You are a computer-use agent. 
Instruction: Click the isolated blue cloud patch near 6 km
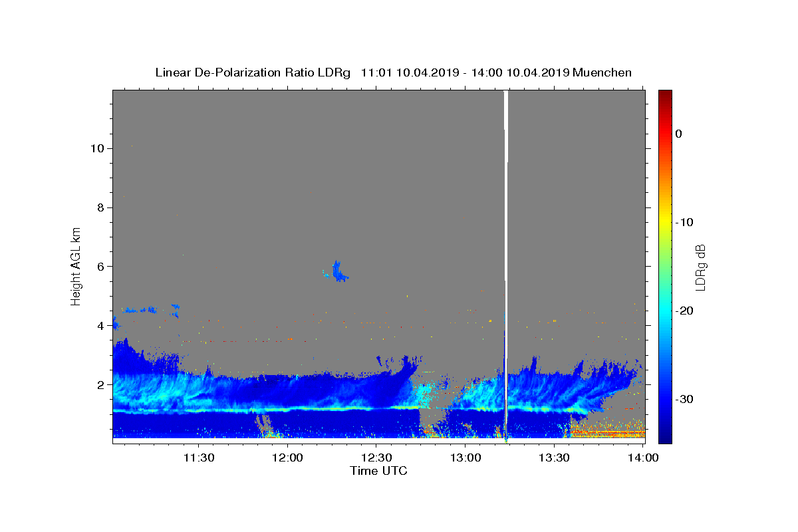click(340, 272)
